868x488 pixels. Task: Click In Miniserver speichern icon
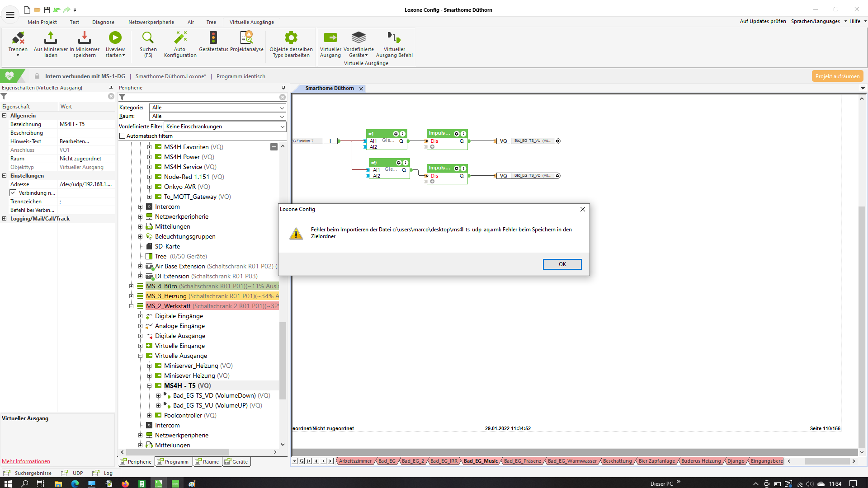tap(85, 38)
